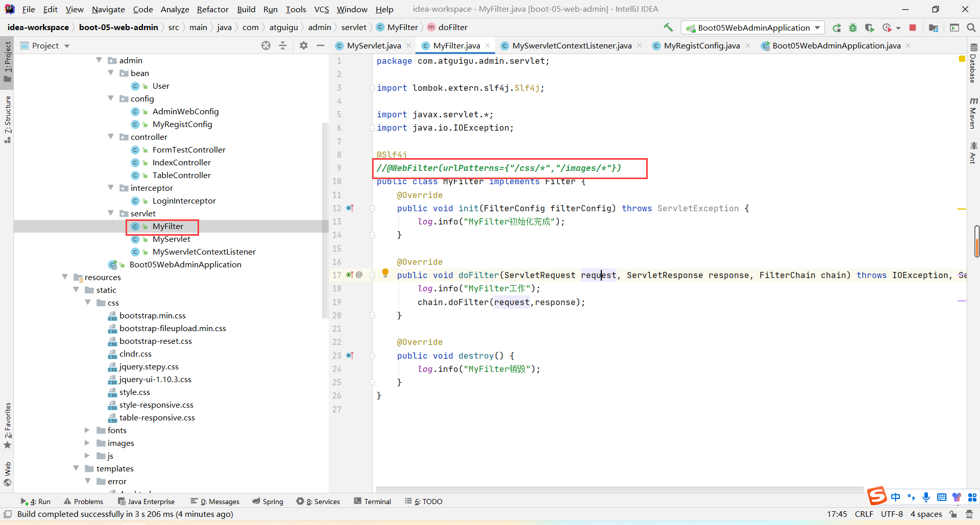Open the Terminal tool window
This screenshot has width=980, height=525.
(372, 502)
